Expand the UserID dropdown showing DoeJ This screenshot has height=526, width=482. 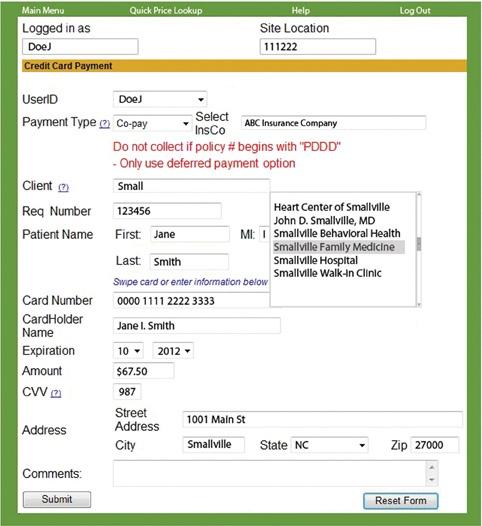coord(160,99)
